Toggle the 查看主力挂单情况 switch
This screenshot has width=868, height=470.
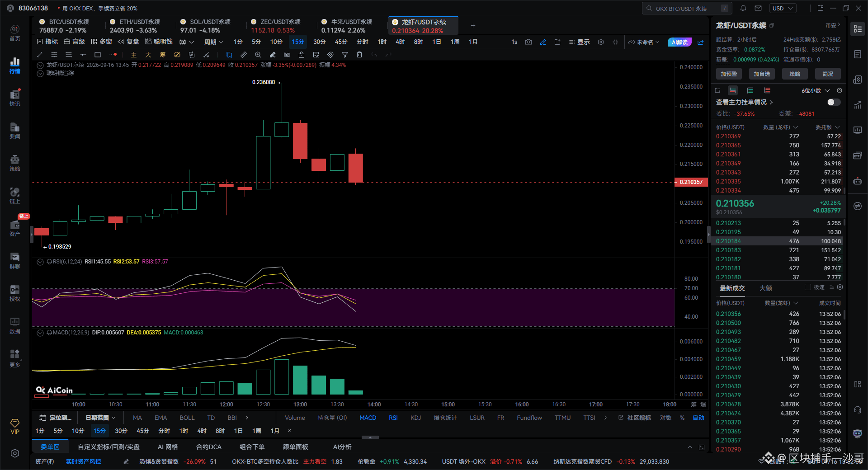point(834,102)
